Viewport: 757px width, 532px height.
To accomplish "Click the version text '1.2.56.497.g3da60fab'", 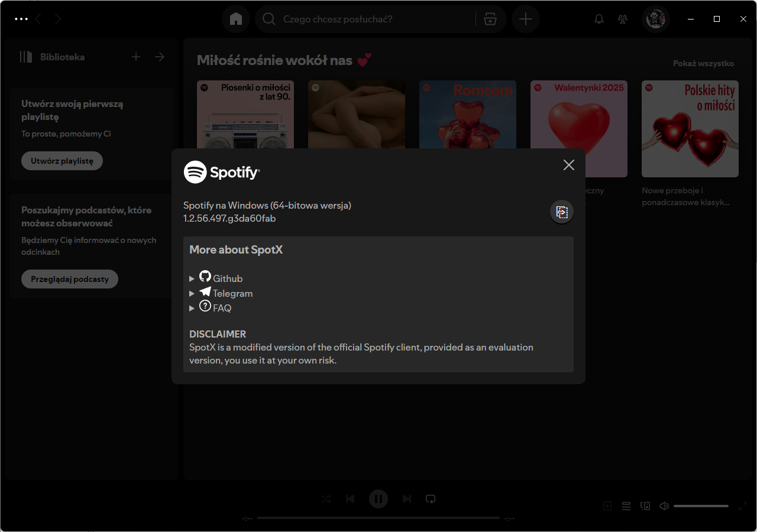I will tap(229, 218).
